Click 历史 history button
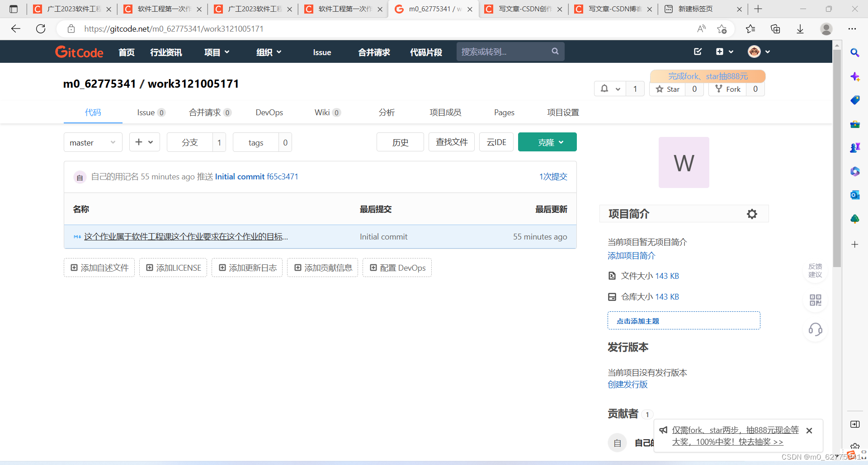The image size is (868, 465). pyautogui.click(x=400, y=142)
